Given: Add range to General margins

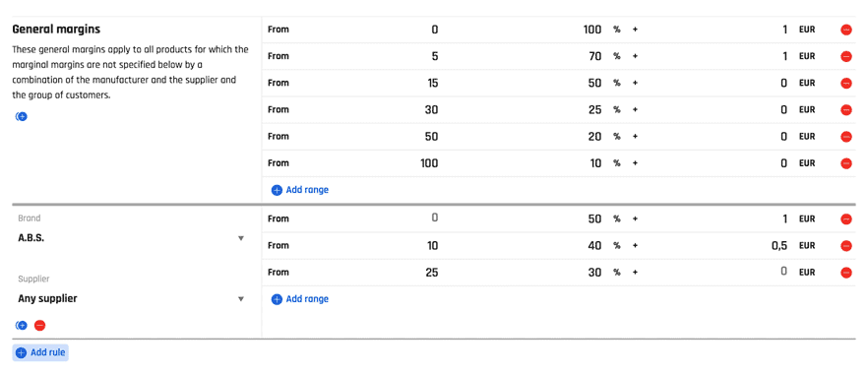Looking at the screenshot, I should tap(299, 190).
